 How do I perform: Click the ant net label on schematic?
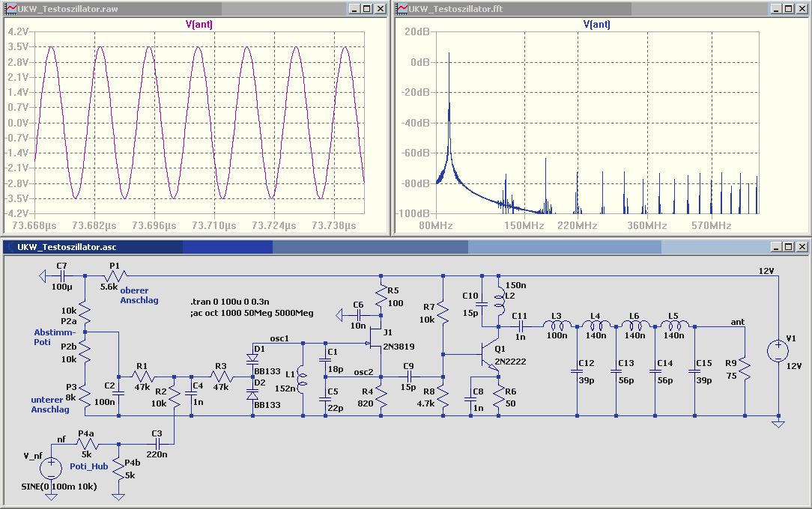pyautogui.click(x=737, y=322)
